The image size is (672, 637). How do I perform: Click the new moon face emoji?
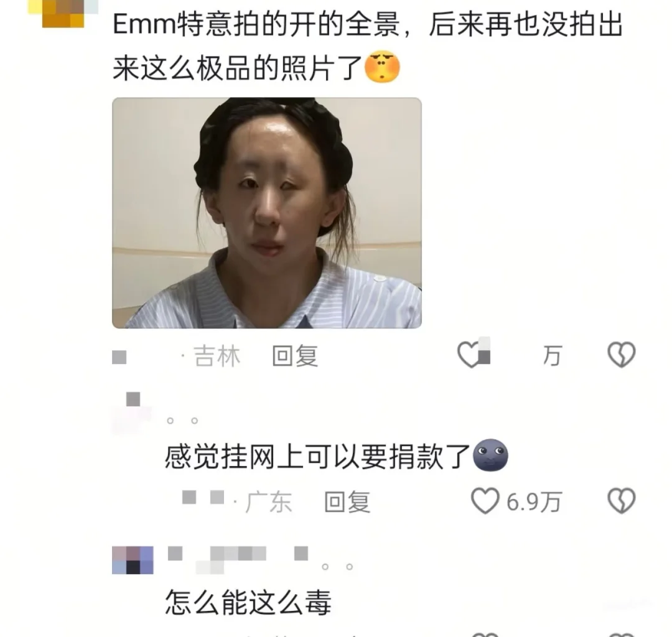tap(490, 455)
